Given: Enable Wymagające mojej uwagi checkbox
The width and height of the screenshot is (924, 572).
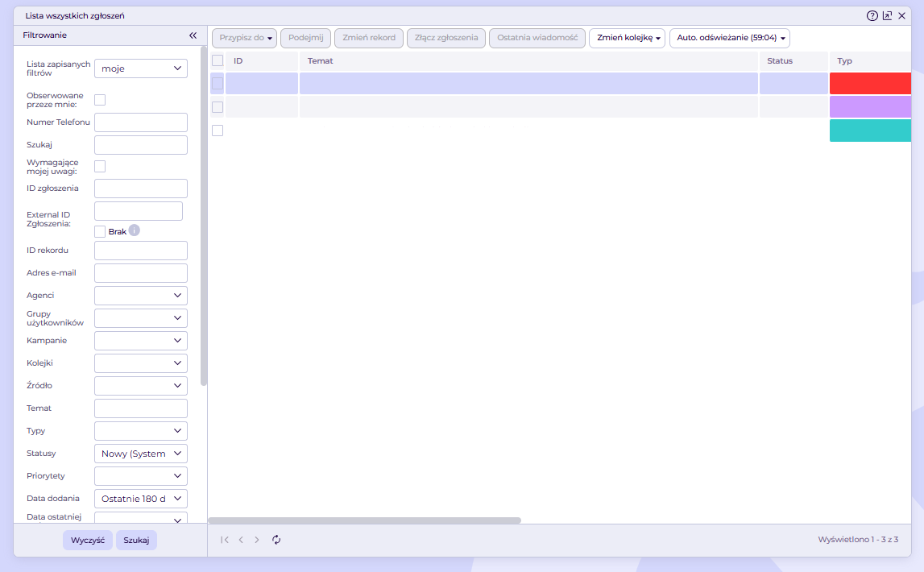Looking at the screenshot, I should (100, 167).
